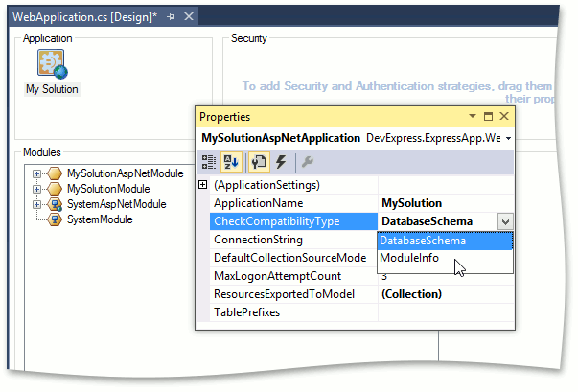578x392 pixels.
Task: Select the DefaultCollectionSourceMode property
Action: point(293,258)
